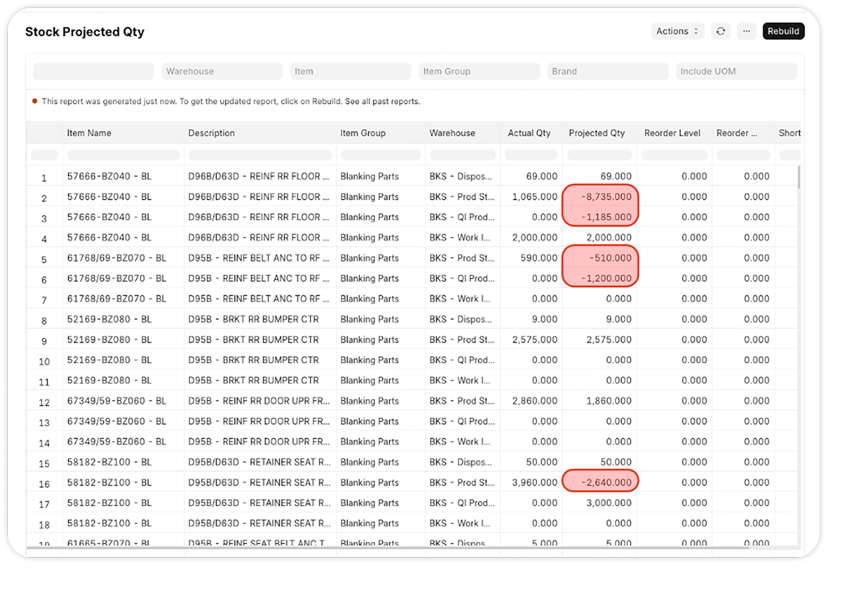The width and height of the screenshot is (868, 591).
Task: Open the Actions dropdown
Action: point(677,31)
